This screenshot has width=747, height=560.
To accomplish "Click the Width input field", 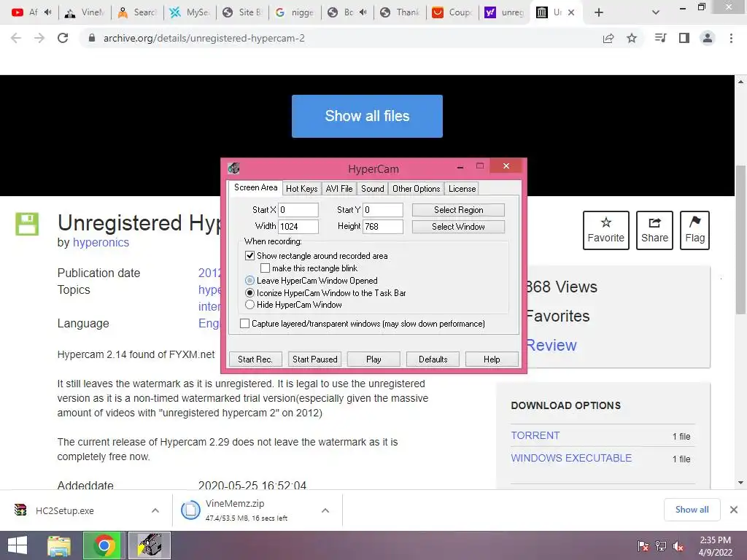I will [x=298, y=227].
